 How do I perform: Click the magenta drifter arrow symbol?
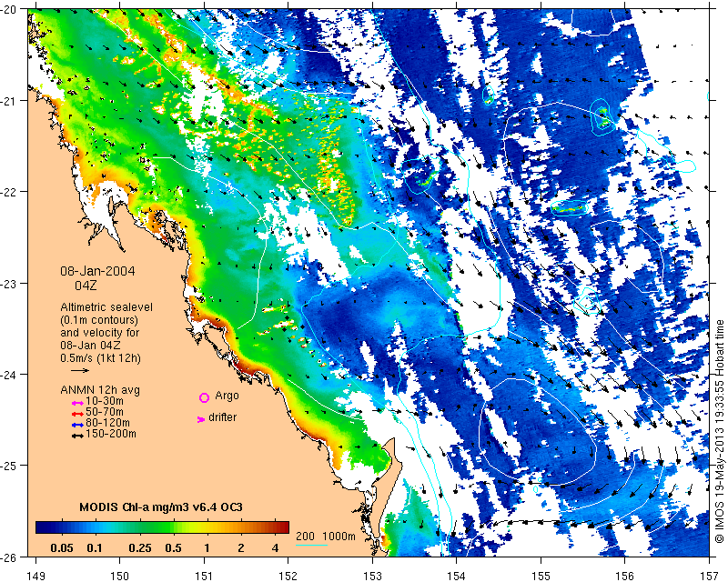[201, 419]
